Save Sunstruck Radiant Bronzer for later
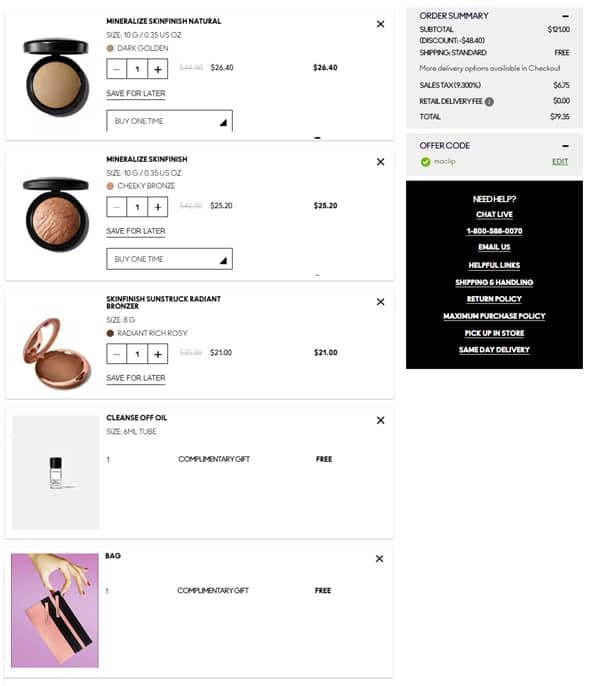 [x=136, y=378]
